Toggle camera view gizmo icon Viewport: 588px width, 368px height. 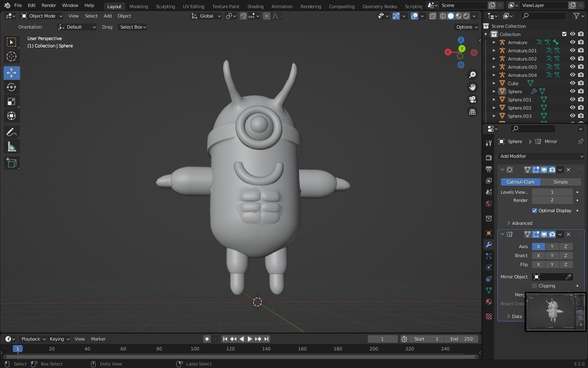coord(472,99)
